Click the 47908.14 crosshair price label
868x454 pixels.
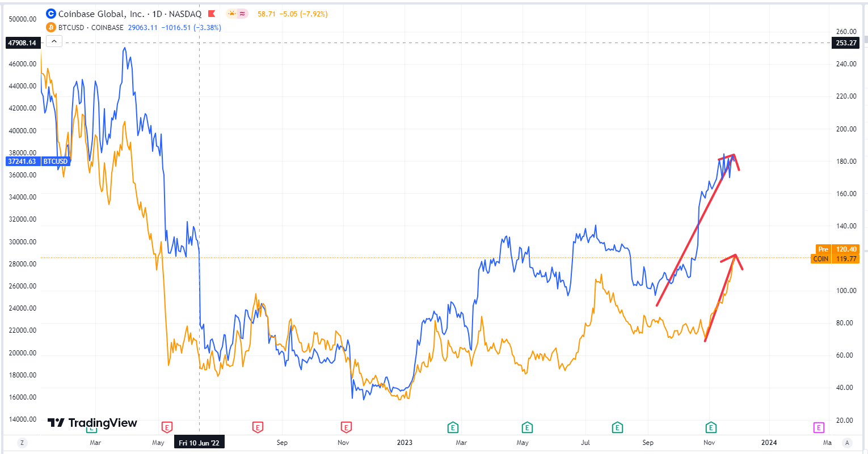23,43
